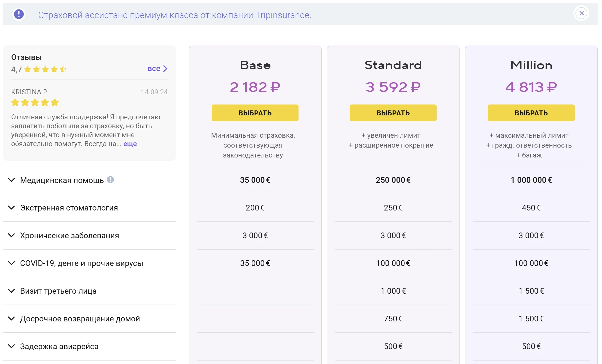602x364 pixels.
Task: Click the Standard plan price 3 592 ₽
Action: coord(393,87)
